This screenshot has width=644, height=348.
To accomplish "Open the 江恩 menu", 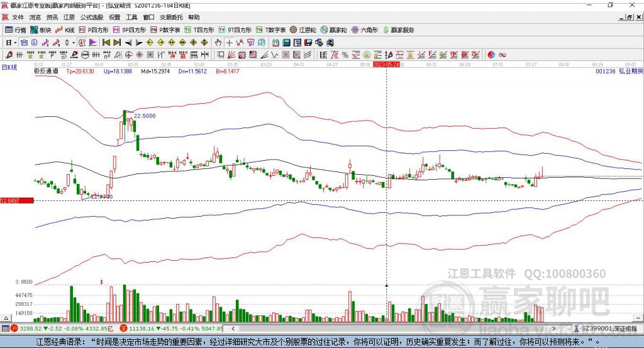I will 69,17.
